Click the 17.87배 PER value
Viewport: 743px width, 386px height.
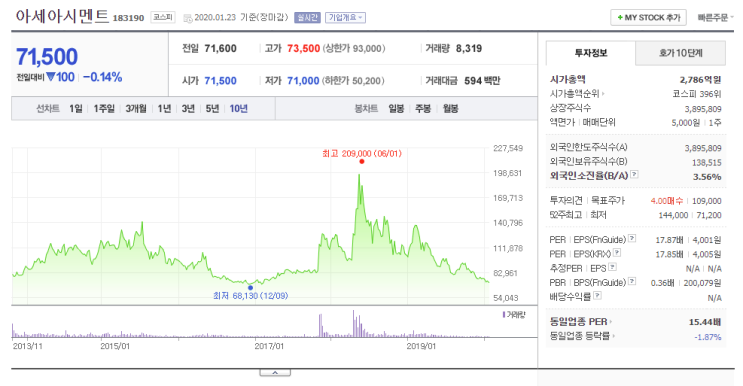[669, 240]
